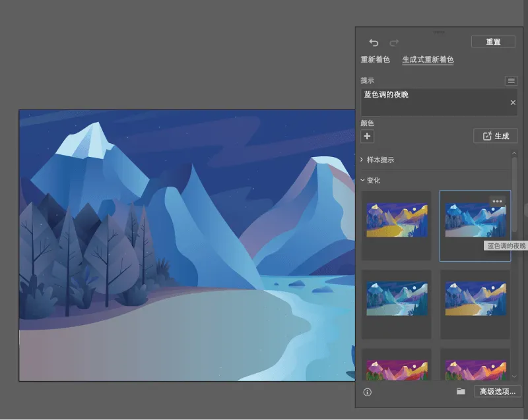Select the first yellow-mountain variation thumbnail
The width and height of the screenshot is (528, 420).
click(396, 220)
